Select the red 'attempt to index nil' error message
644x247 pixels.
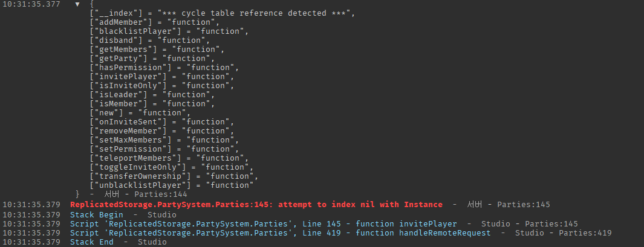pos(256,205)
